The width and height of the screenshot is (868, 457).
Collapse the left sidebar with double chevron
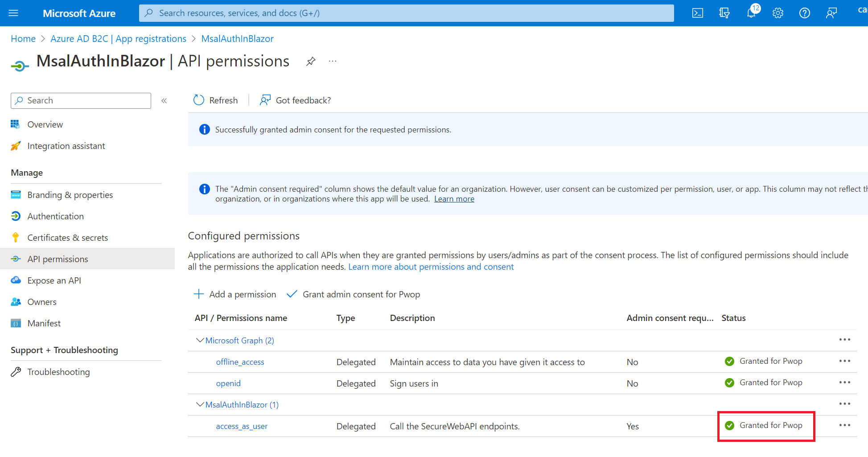(164, 100)
